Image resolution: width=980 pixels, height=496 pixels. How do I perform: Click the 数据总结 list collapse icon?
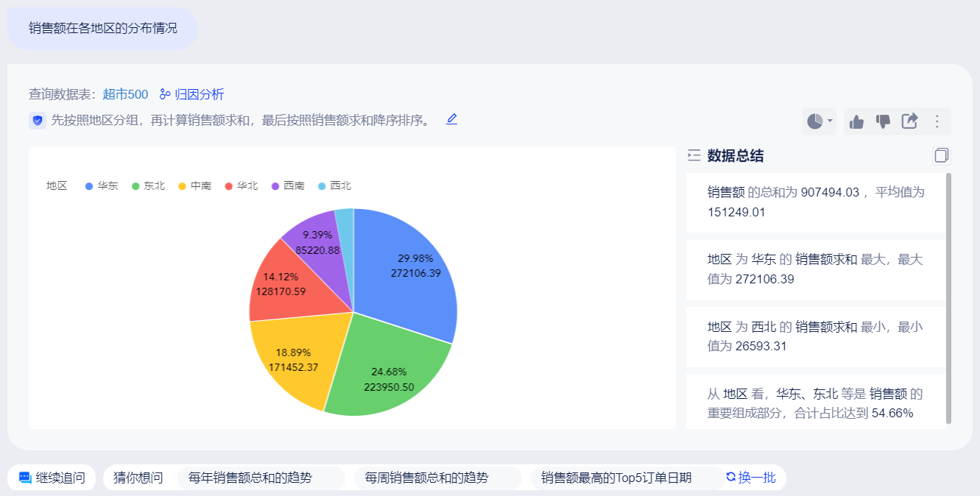[694, 155]
